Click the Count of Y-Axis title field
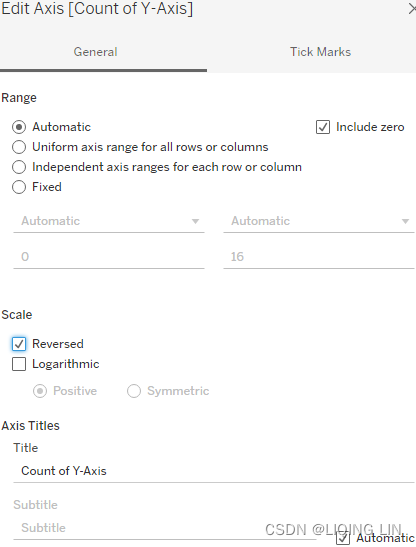416x547 pixels. click(214, 471)
